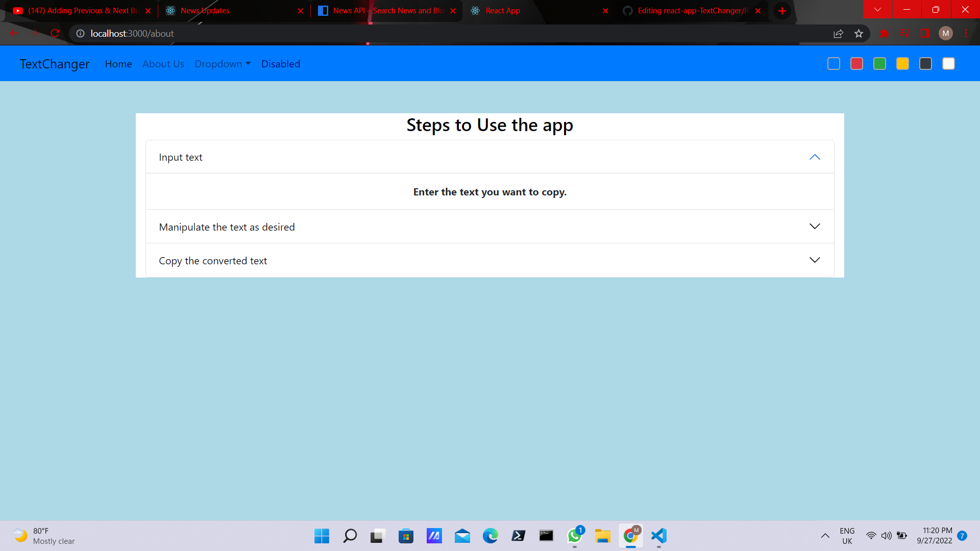This screenshot has width=980, height=551.
Task: Expand the Manipulate the text section
Action: pyautogui.click(x=489, y=227)
